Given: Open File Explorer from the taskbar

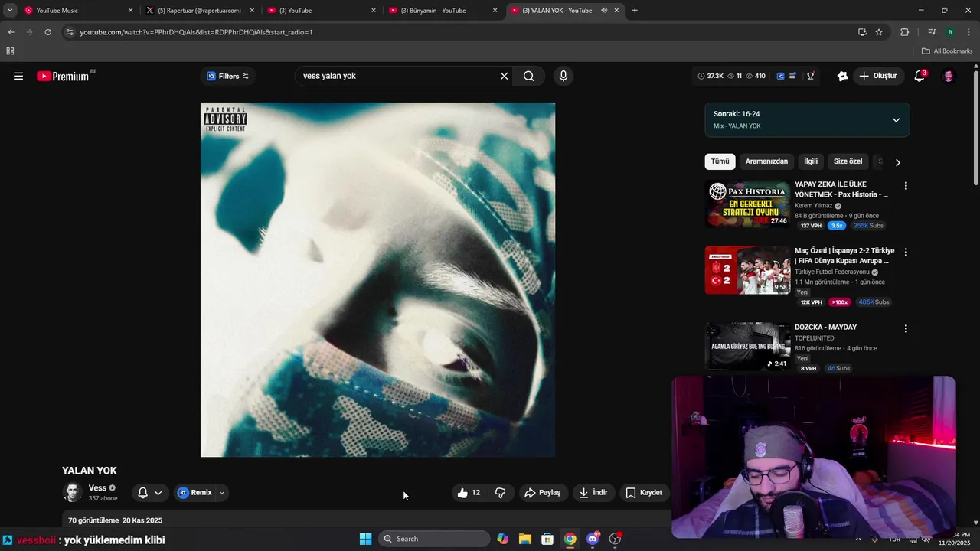Looking at the screenshot, I should 525,539.
